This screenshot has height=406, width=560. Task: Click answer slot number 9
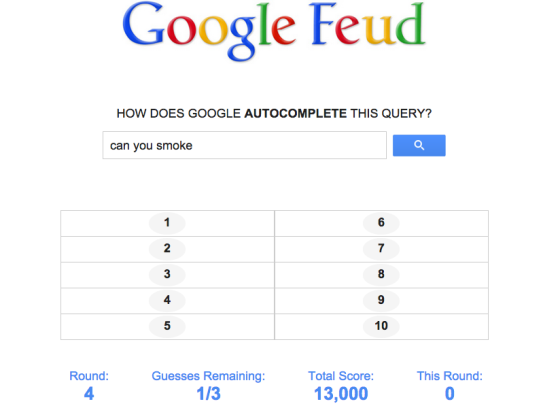click(x=381, y=300)
